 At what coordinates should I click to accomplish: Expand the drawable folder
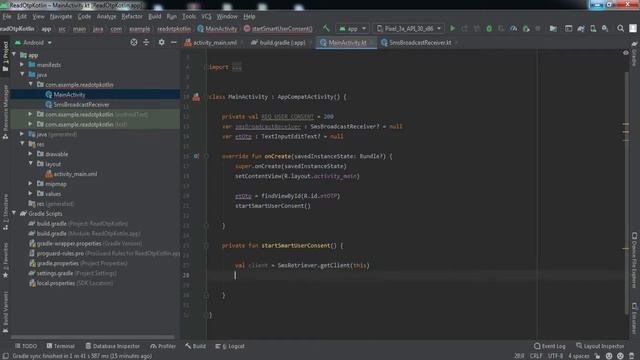tap(31, 154)
